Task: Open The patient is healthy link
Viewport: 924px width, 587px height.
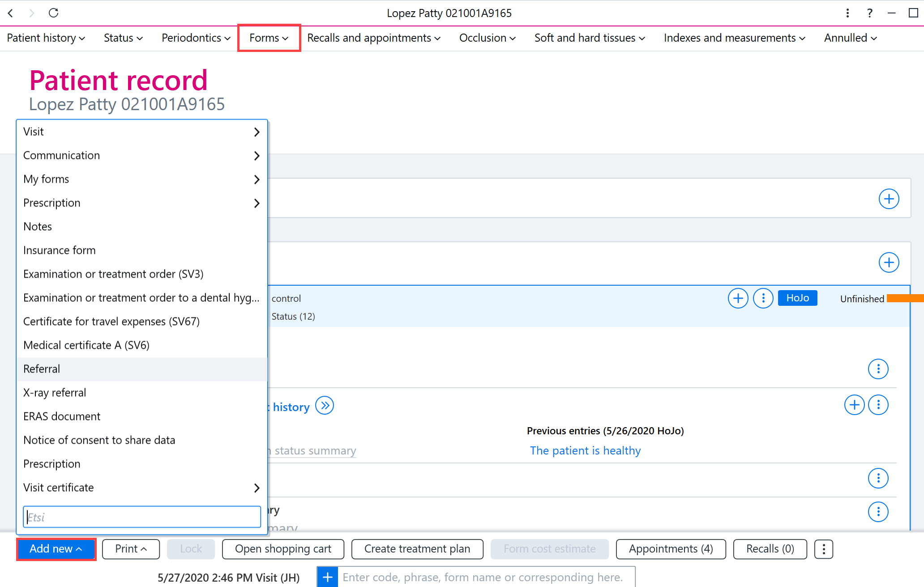Action: point(585,450)
